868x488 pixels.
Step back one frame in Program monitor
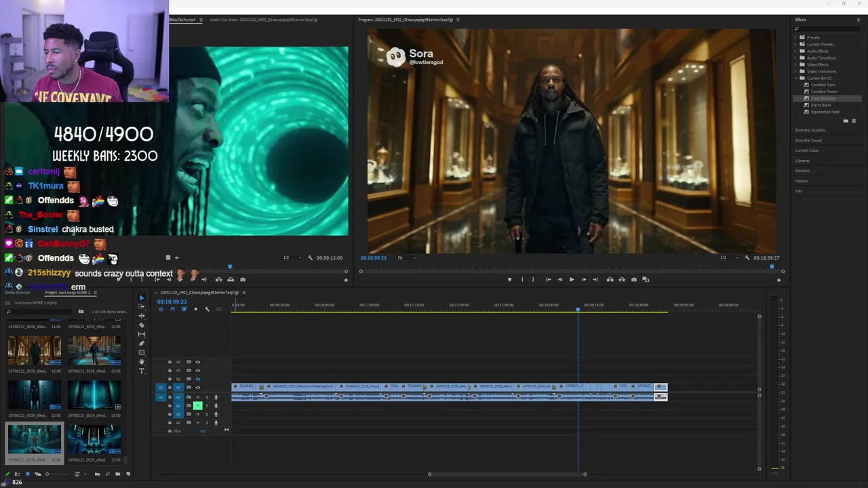click(560, 279)
